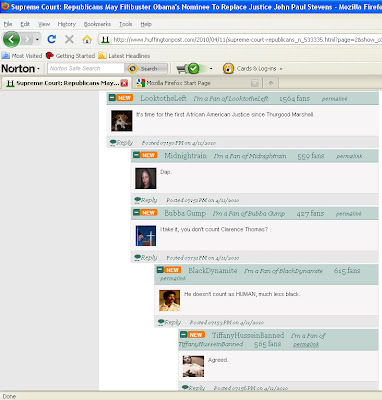Open the Norton toolbar menu
The width and height of the screenshot is (382, 400).
21,69
